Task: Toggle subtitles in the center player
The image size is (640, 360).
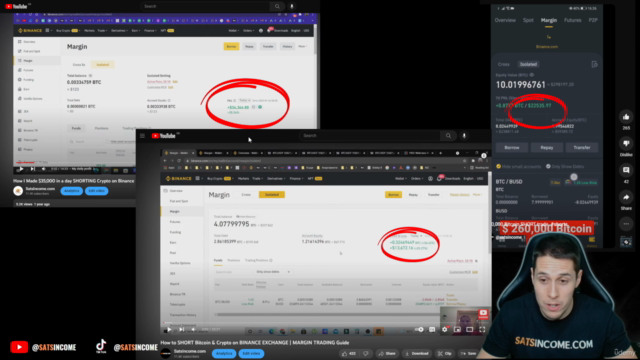Action: point(432,330)
